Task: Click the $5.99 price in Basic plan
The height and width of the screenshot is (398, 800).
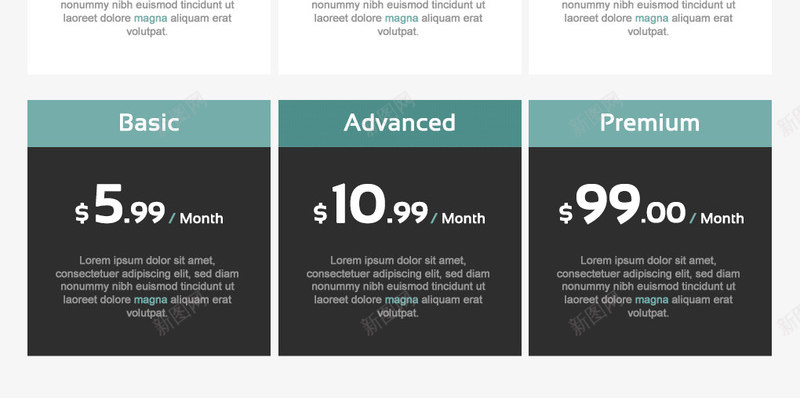Action: [120, 205]
